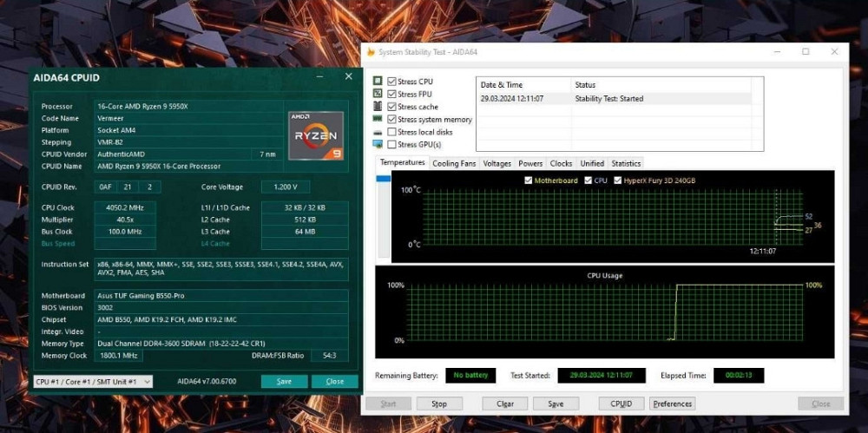The height and width of the screenshot is (433, 868).
Task: Click the memory module icon beside Stress system memory
Action: (x=378, y=119)
